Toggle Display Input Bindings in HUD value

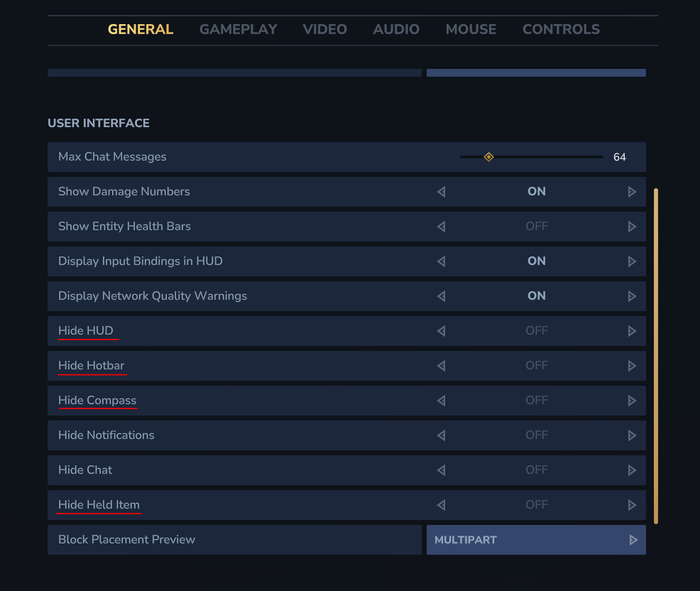(536, 261)
